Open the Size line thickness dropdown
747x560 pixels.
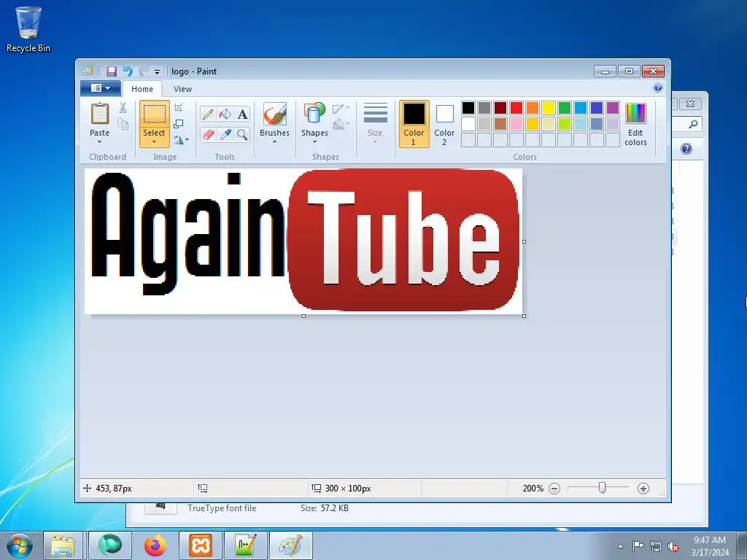(x=375, y=123)
